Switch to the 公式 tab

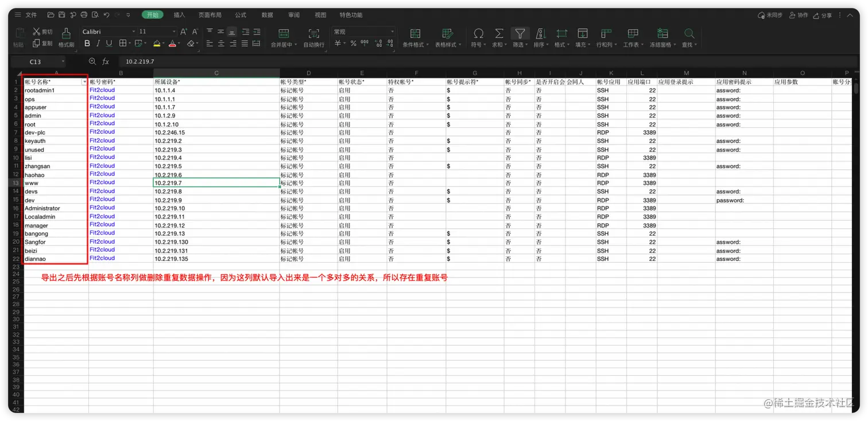(x=241, y=15)
